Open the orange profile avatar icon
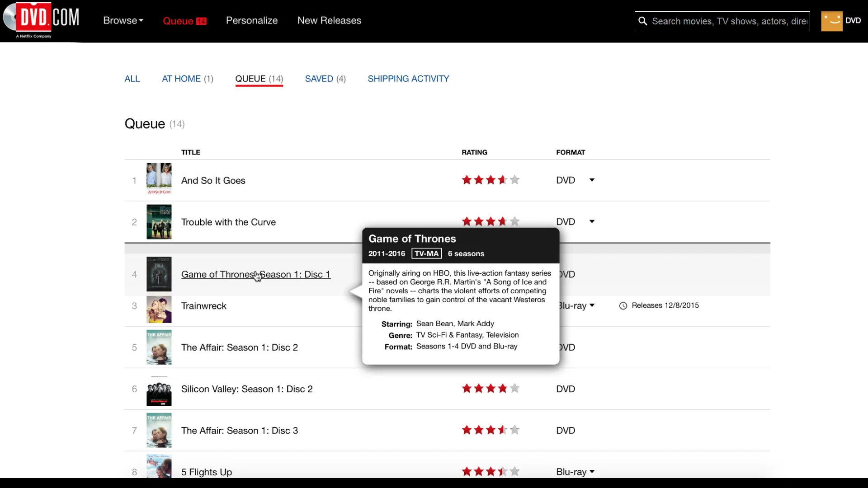The height and width of the screenshot is (488, 868). click(x=831, y=21)
